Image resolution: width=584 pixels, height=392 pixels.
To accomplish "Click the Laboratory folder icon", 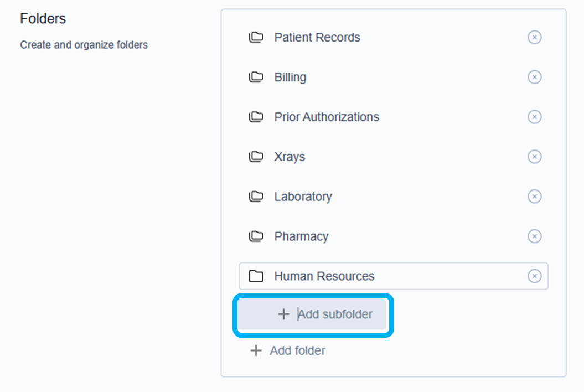I will [x=256, y=197].
